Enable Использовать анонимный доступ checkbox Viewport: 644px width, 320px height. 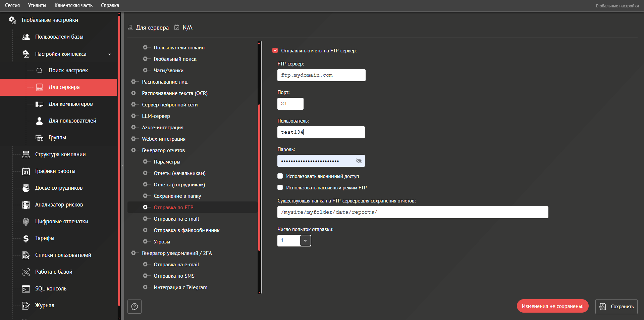(x=280, y=176)
